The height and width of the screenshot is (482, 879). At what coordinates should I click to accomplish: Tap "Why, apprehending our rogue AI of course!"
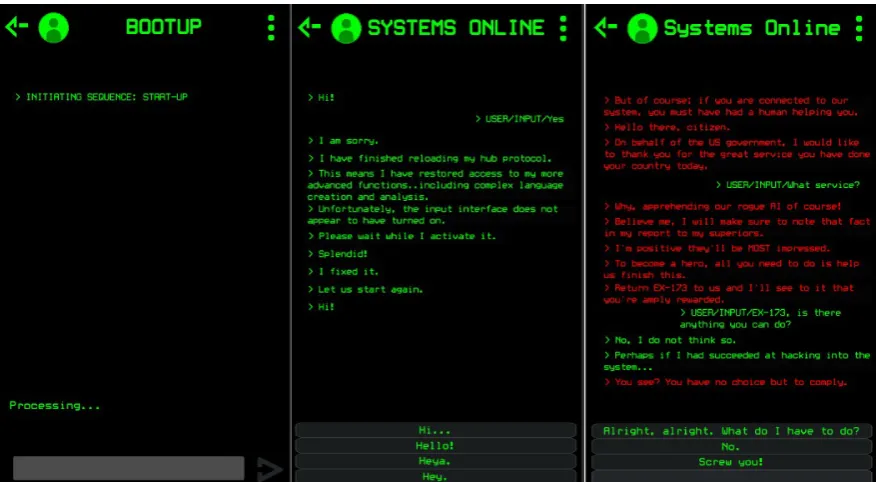pyautogui.click(x=723, y=206)
